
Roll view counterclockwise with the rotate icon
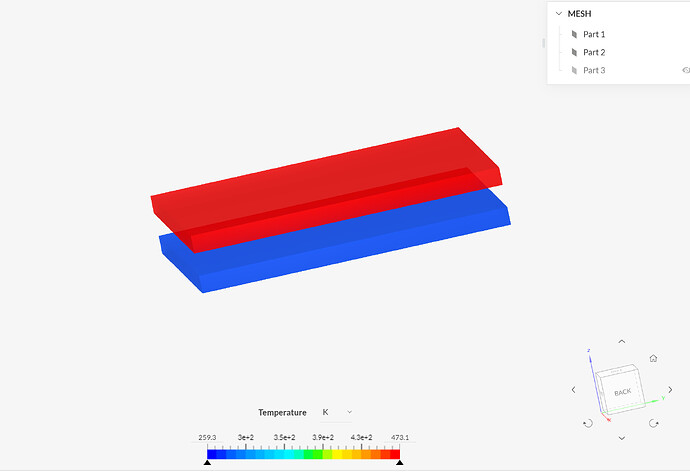point(588,423)
